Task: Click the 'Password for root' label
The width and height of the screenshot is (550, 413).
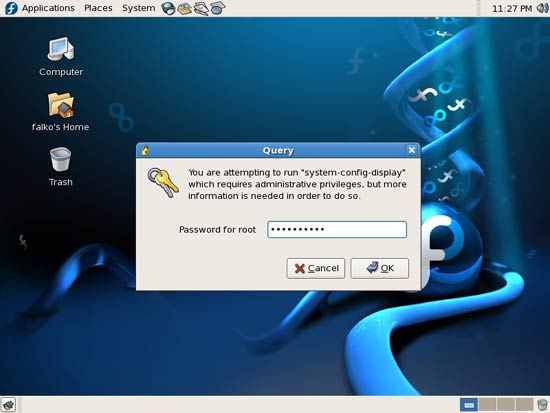Action: 217,229
